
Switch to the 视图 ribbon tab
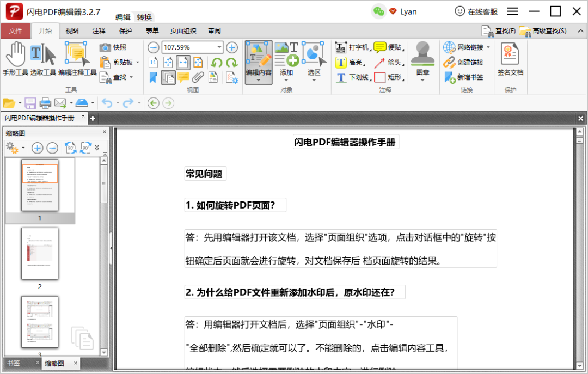tap(72, 31)
